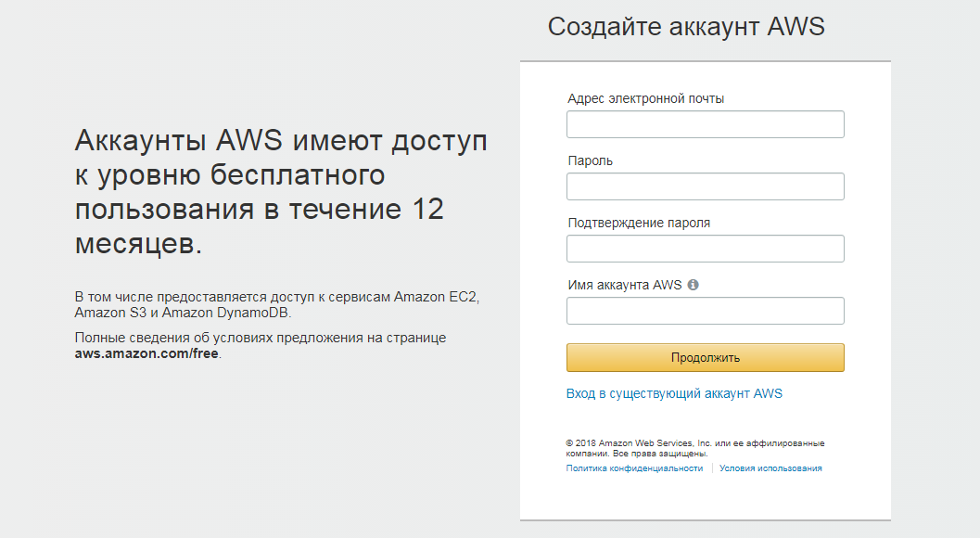Click the bold aws.amazon.com/free text
The width and height of the screenshot is (980, 538).
coord(146,353)
